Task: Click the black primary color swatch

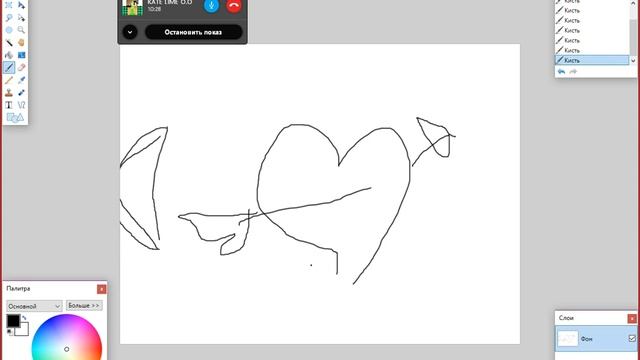Action: [x=12, y=320]
